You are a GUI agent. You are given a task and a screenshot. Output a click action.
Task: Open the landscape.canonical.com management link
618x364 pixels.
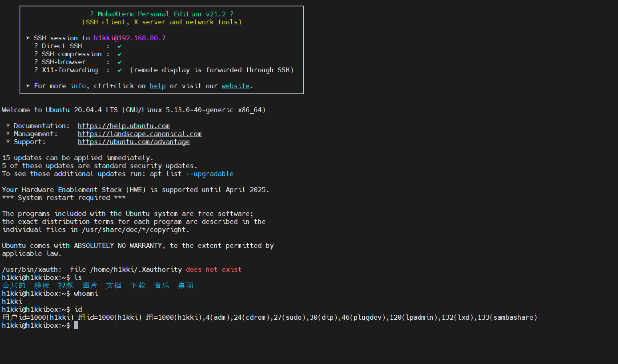(139, 134)
